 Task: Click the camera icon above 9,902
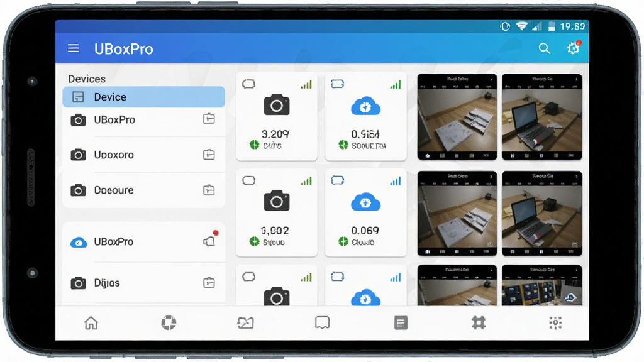click(277, 200)
